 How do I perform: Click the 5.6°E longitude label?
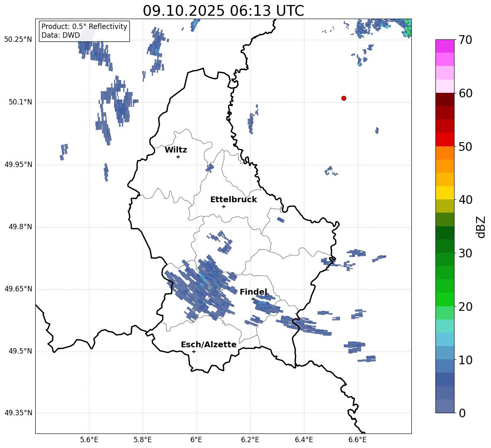tap(89, 440)
